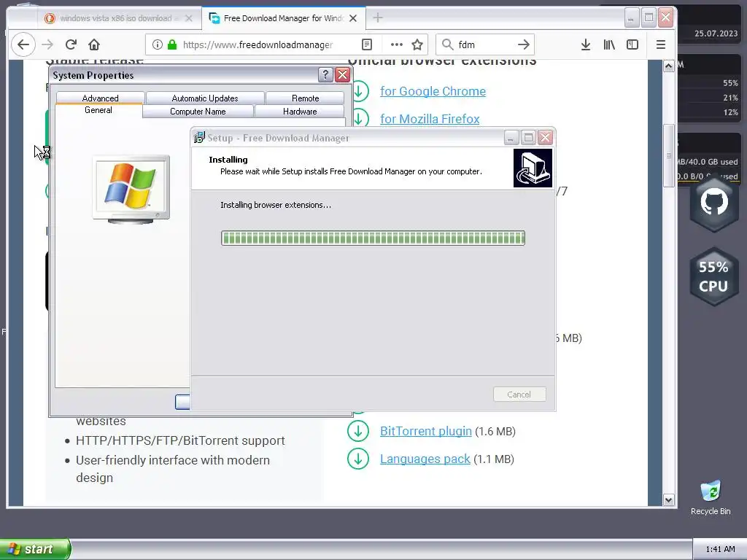Screen dimensions: 747x560
Task: Open the Firefox home page icon
Action: tap(94, 44)
